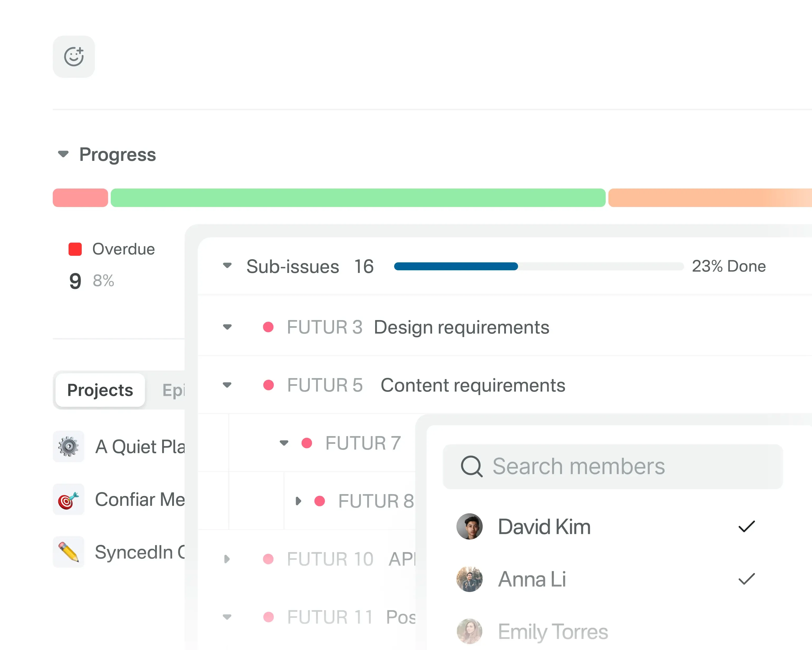Viewport: 812px width, 650px height.
Task: Open the Design requirements issue
Action: (x=461, y=327)
